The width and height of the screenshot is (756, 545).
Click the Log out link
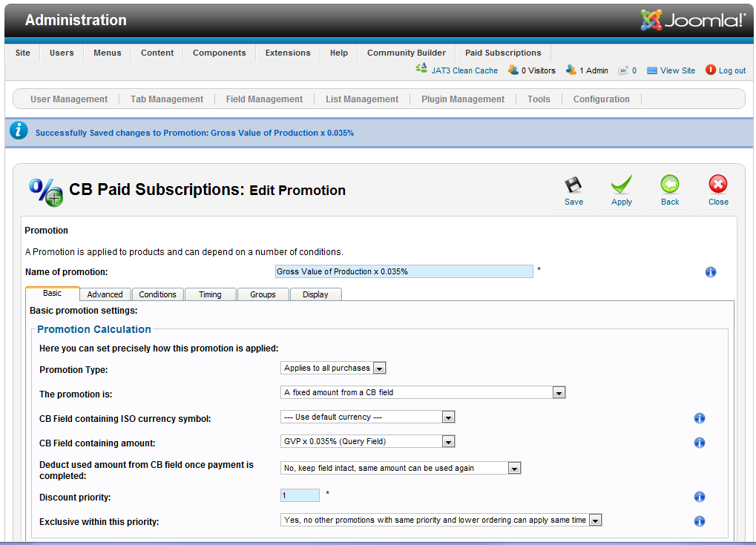732,71
